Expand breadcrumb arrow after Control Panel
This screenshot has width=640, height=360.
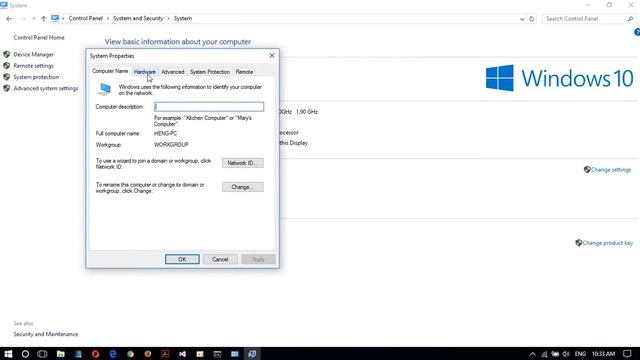[x=108, y=19]
